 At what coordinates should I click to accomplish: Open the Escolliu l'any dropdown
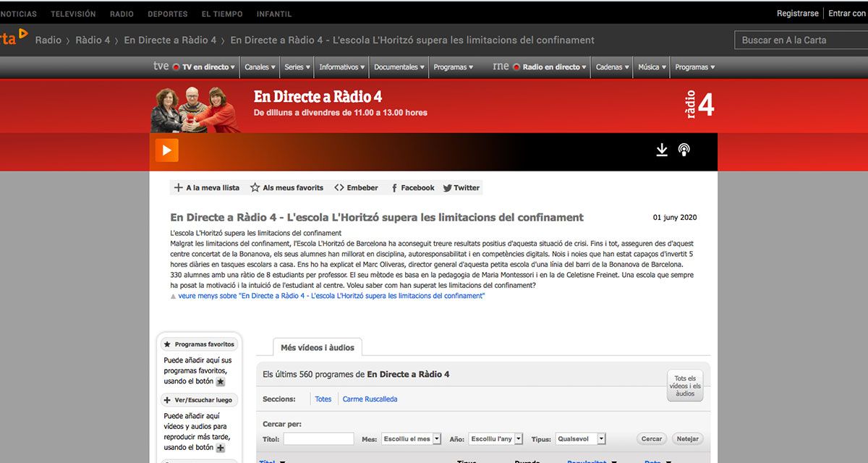(495, 439)
